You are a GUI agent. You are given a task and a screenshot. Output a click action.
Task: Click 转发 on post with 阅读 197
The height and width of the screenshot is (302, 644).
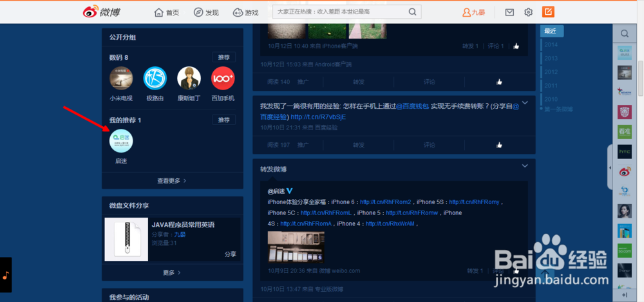tap(359, 145)
